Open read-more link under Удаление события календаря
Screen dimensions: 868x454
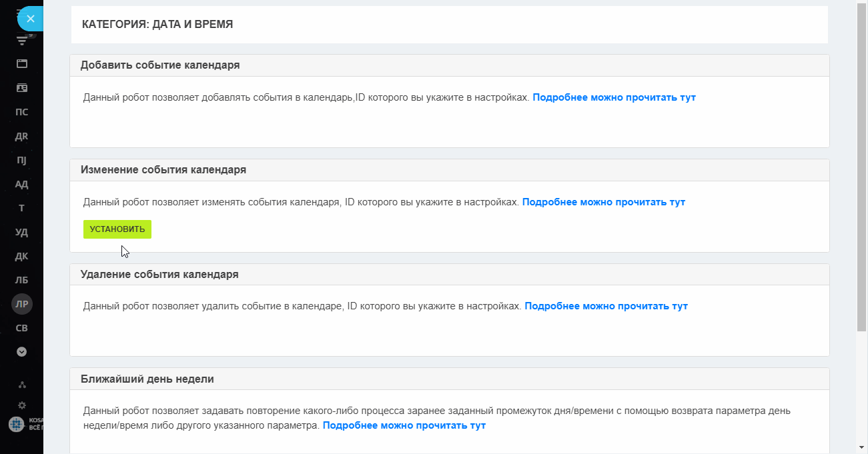tap(606, 306)
